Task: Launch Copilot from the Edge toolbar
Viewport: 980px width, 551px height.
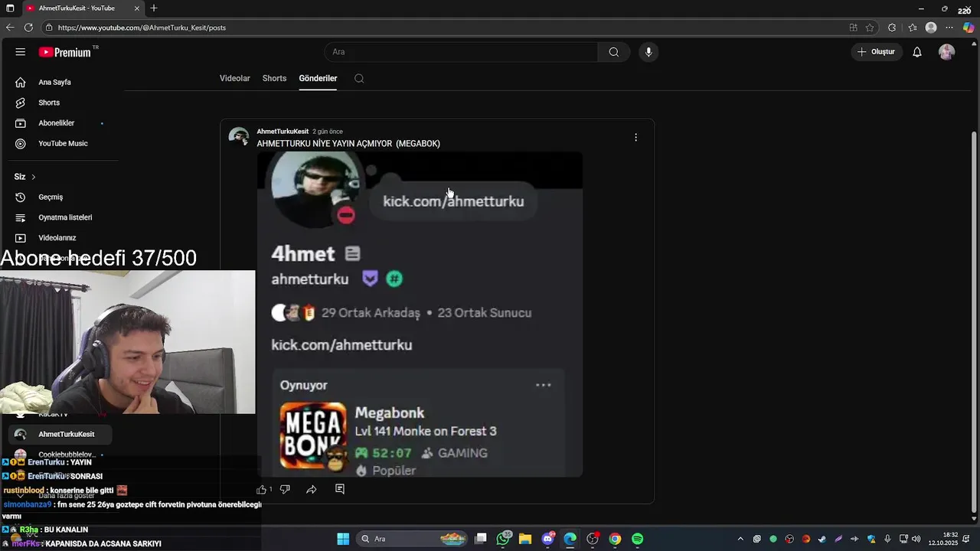Action: (969, 28)
